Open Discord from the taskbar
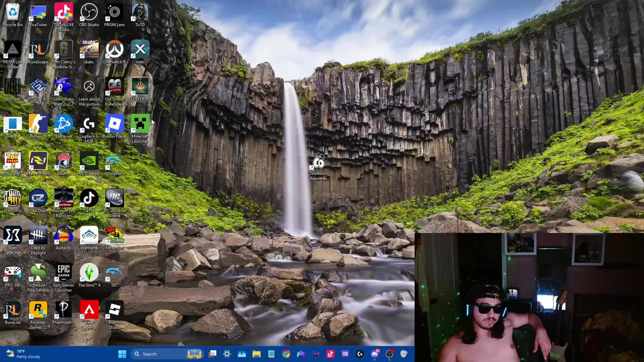 pos(375,354)
